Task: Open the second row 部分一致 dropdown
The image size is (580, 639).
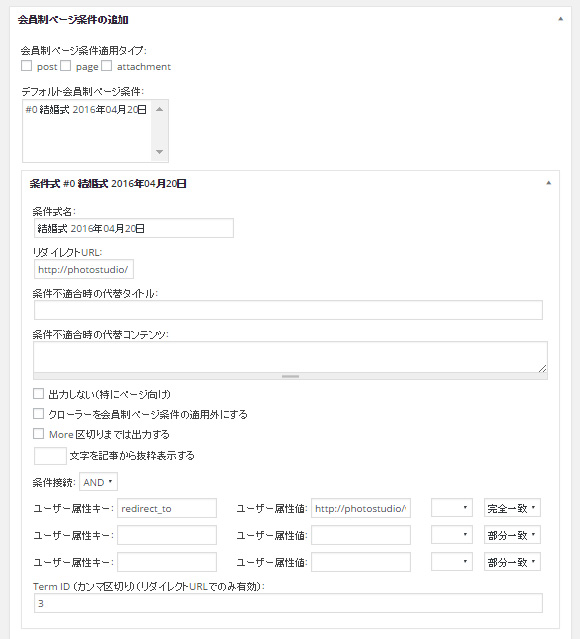Action: point(512,535)
